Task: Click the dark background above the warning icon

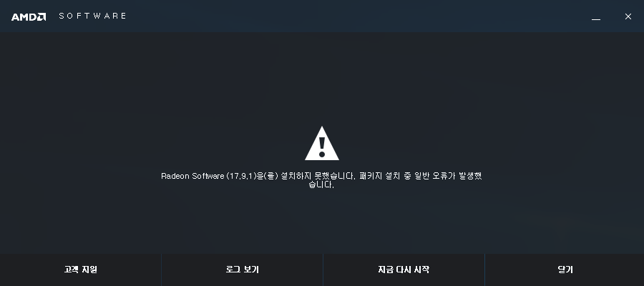Action: [321, 78]
